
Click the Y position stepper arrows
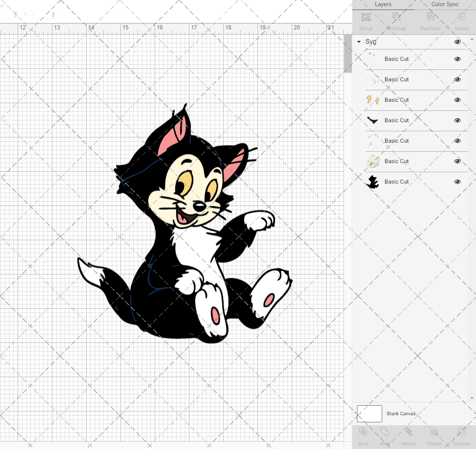[53, 15]
